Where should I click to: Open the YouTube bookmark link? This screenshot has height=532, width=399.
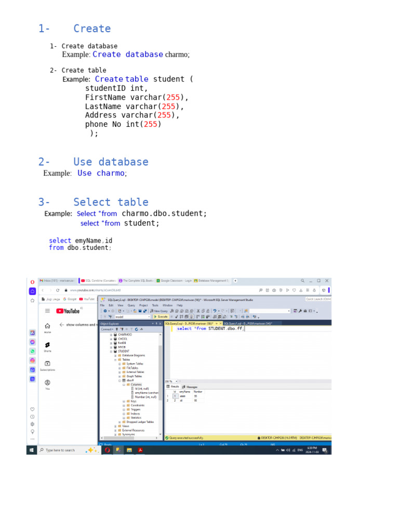(87, 299)
